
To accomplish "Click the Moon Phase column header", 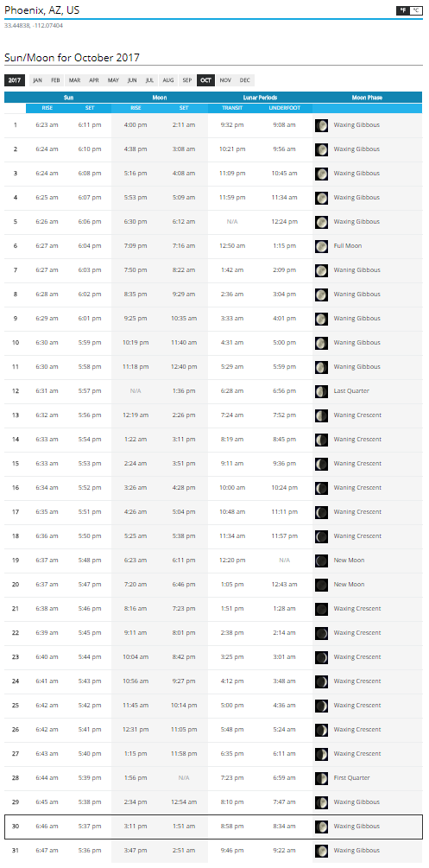I will (367, 98).
